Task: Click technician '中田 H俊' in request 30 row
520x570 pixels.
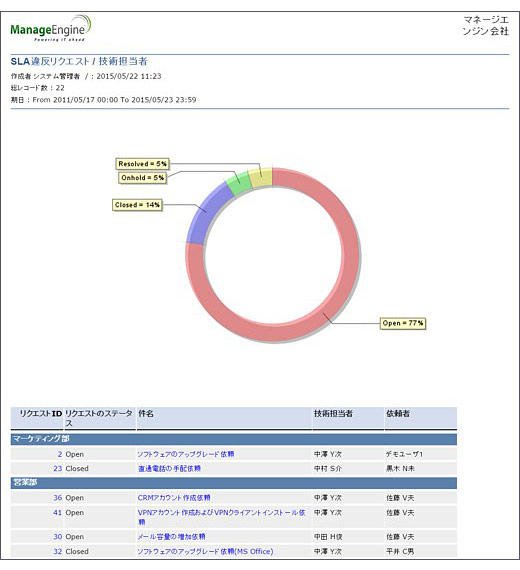Action: tap(328, 537)
